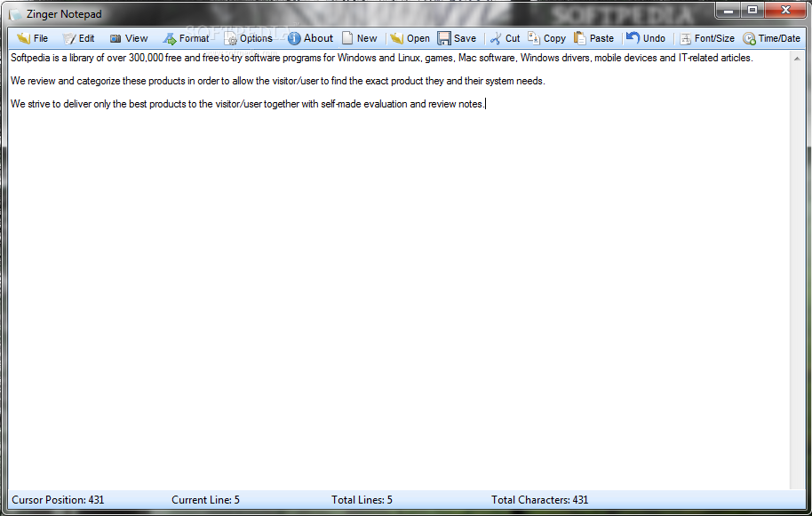Click the Open folder icon
Viewport: 812px width, 516px height.
[x=397, y=38]
